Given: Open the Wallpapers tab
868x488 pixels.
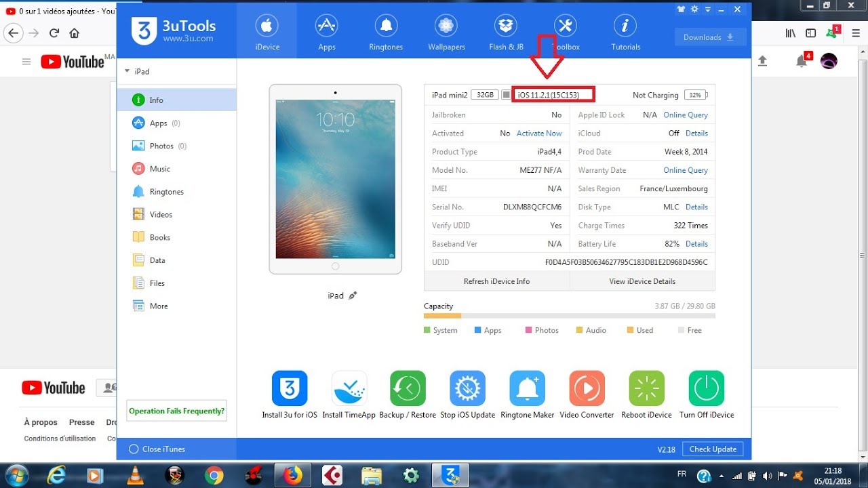Looking at the screenshot, I should tap(446, 31).
